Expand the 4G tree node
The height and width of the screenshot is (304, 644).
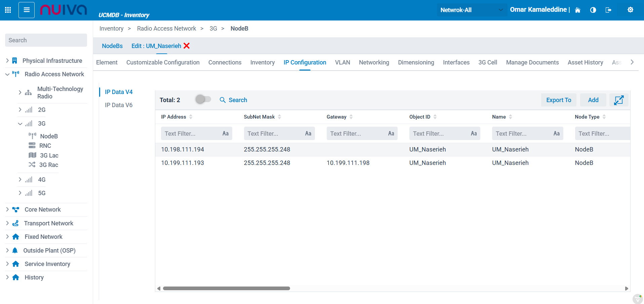(20, 180)
